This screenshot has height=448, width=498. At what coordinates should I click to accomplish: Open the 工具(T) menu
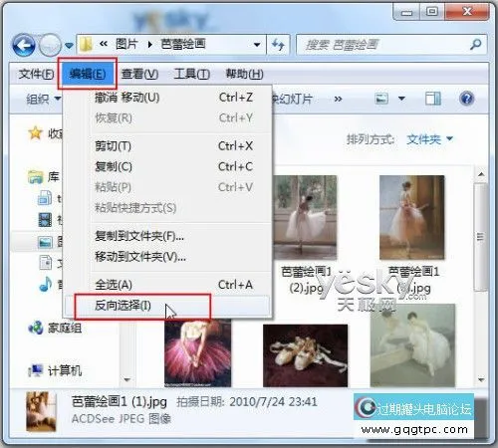(191, 74)
